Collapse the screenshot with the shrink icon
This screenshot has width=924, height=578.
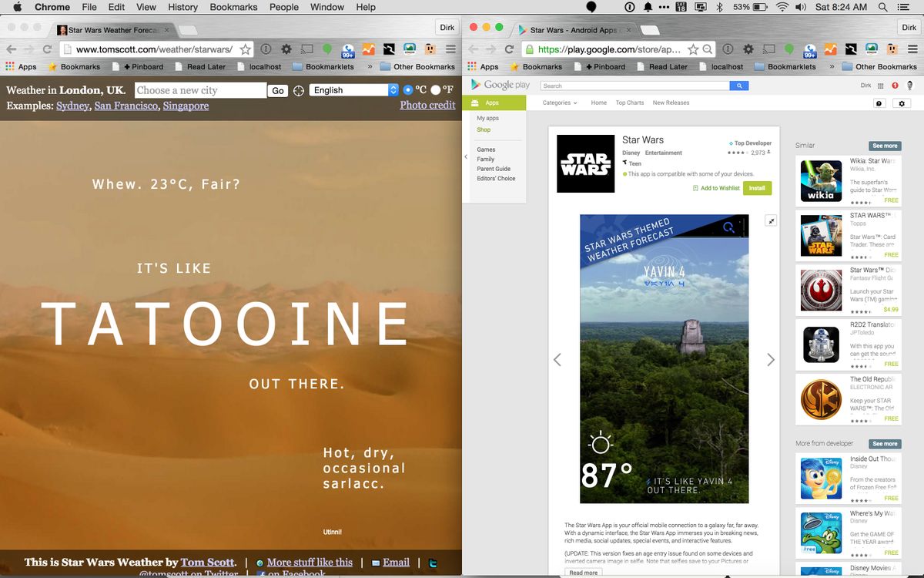point(771,220)
